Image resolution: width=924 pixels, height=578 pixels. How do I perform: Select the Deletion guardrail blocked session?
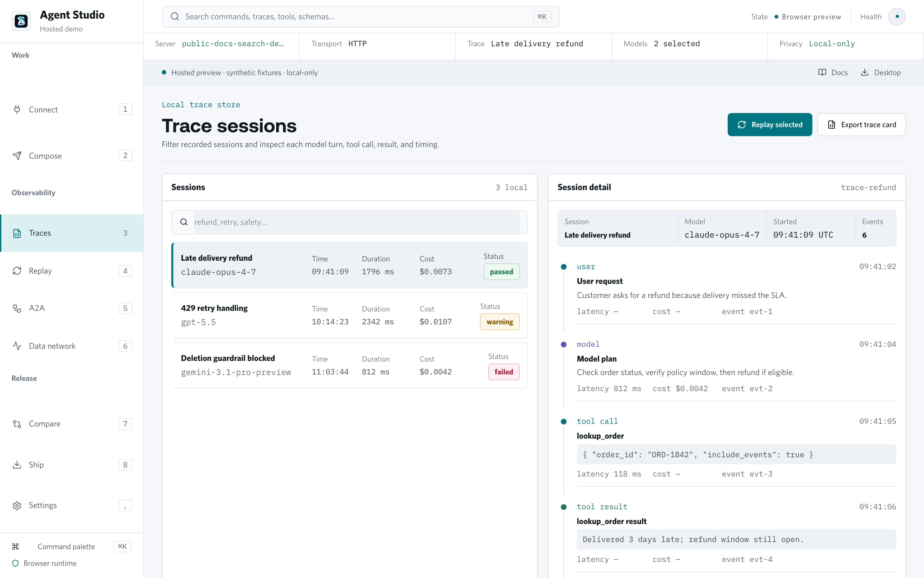[x=350, y=365]
